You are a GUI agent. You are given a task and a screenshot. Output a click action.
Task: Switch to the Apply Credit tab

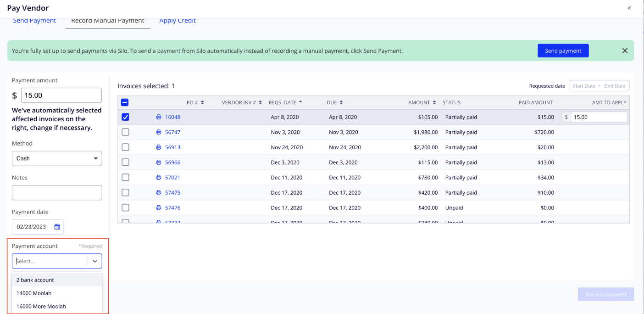[x=178, y=21]
